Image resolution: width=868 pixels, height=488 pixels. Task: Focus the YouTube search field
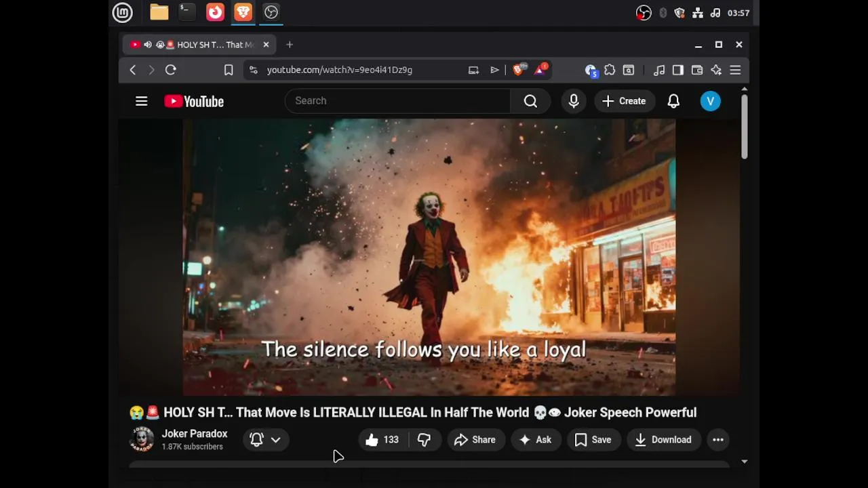click(397, 101)
